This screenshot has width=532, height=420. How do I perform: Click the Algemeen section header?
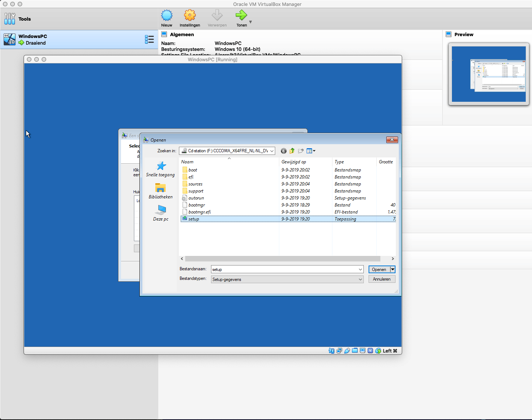182,34
